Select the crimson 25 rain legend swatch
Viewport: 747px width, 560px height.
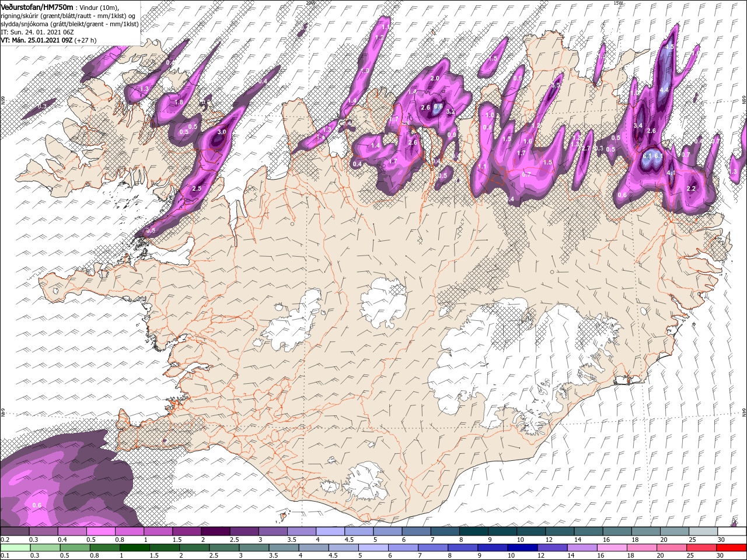pos(702,548)
